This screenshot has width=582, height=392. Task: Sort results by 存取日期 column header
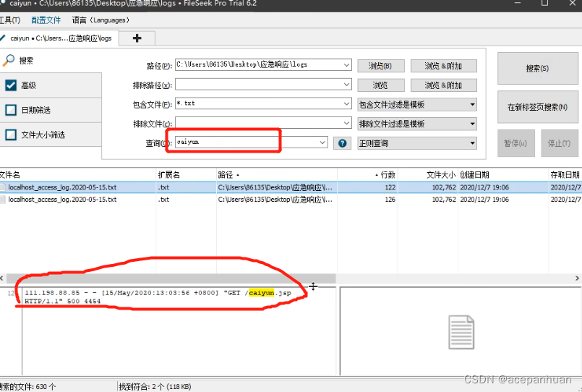click(565, 175)
